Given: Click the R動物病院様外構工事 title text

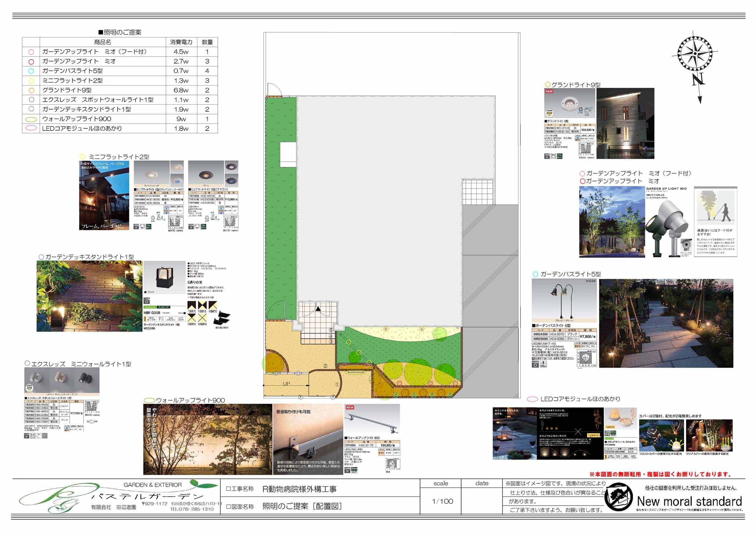Looking at the screenshot, I should pos(299,489).
